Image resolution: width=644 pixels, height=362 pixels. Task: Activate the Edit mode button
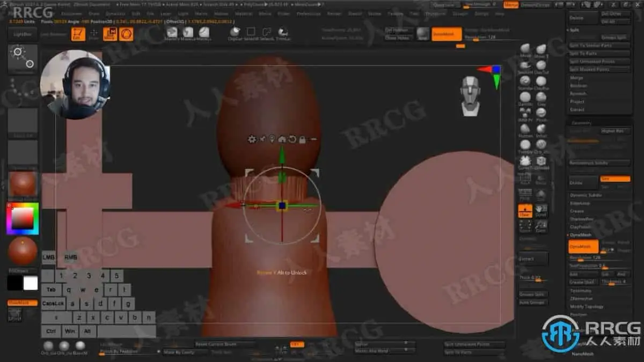78,34
